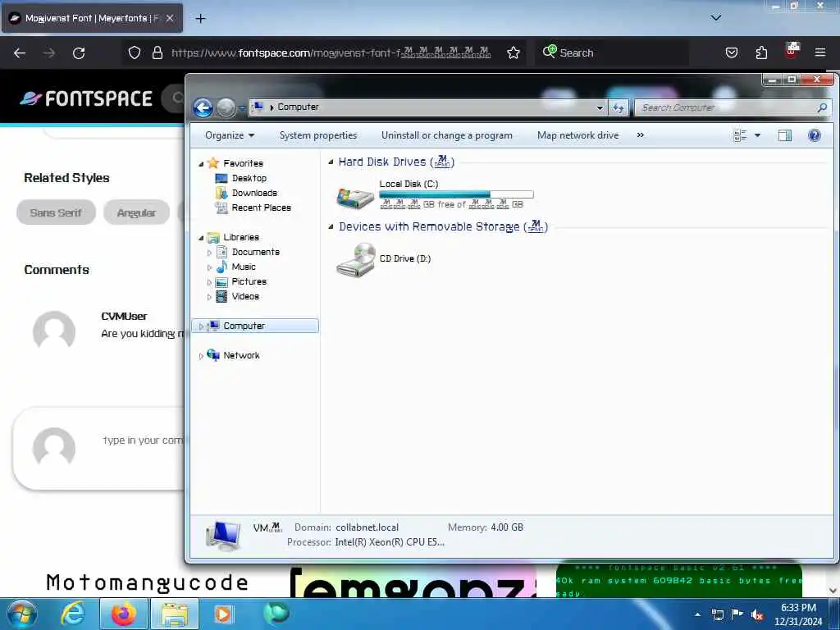The width and height of the screenshot is (840, 630).
Task: Show site security lock info
Action: (157, 52)
